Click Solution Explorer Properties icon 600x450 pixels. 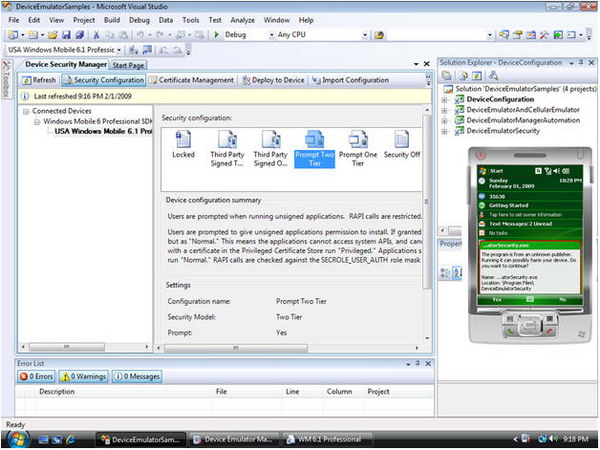coord(447,76)
